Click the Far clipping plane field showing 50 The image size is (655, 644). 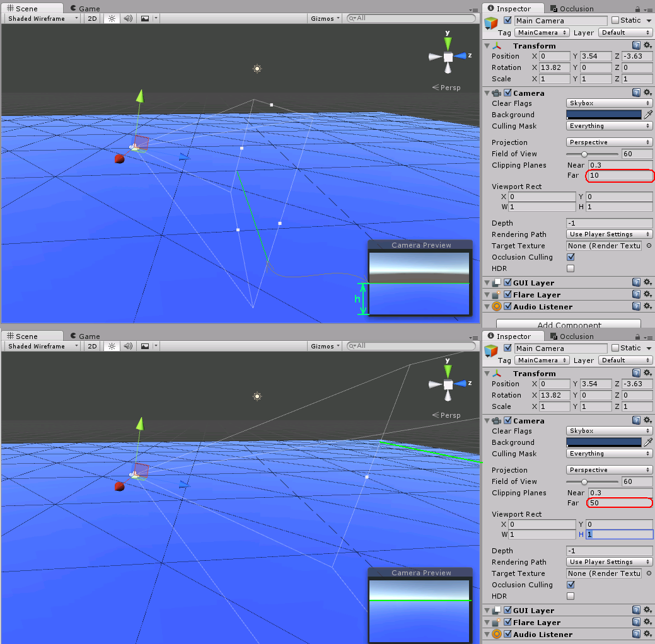pyautogui.click(x=620, y=503)
